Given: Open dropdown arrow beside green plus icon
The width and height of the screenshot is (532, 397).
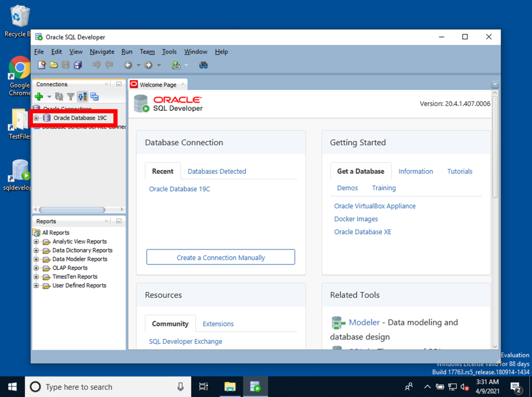Looking at the screenshot, I should point(49,96).
